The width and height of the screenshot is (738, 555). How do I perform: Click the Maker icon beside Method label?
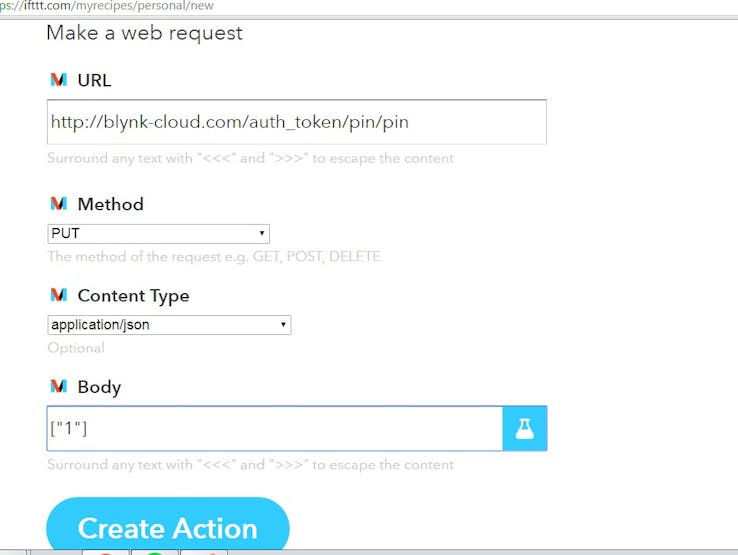(x=59, y=204)
